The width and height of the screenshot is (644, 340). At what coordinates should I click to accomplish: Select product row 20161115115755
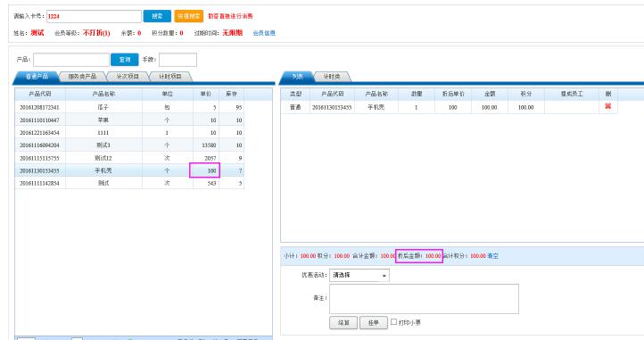pos(129,158)
